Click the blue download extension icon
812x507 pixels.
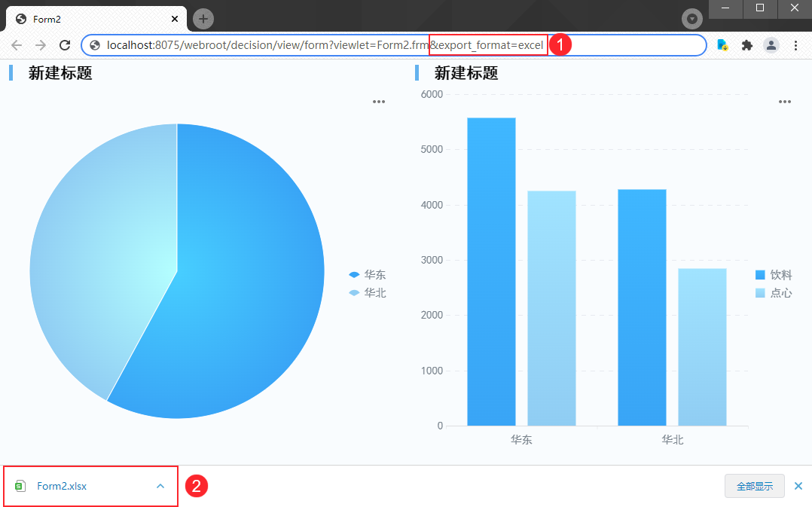(x=722, y=45)
